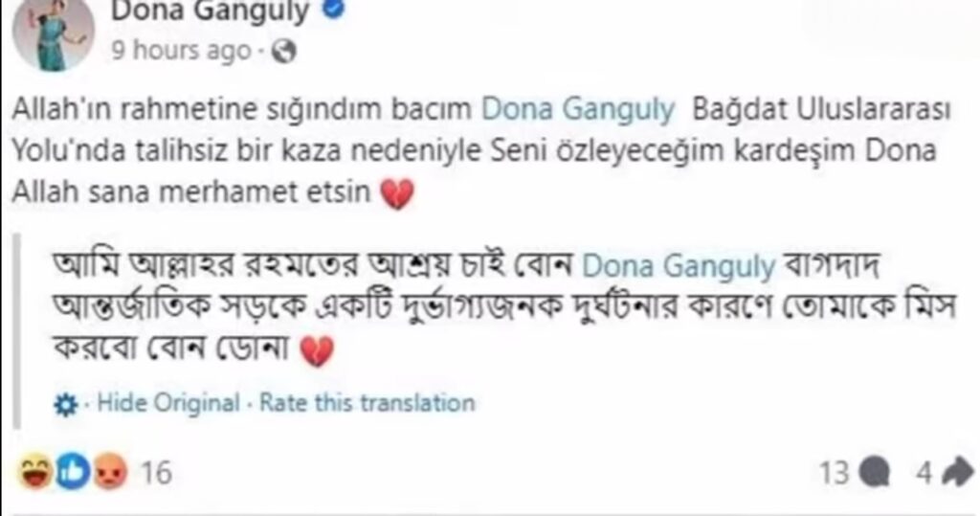This screenshot has width=980, height=516.
Task: Open Dona Ganguly's profile picture
Action: pyautogui.click(x=54, y=32)
